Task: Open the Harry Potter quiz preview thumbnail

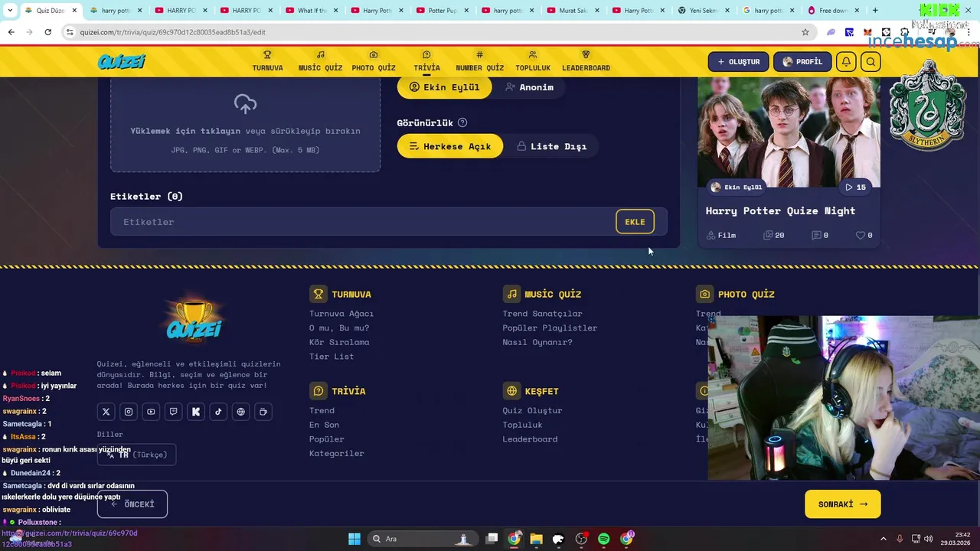Action: 789,132
